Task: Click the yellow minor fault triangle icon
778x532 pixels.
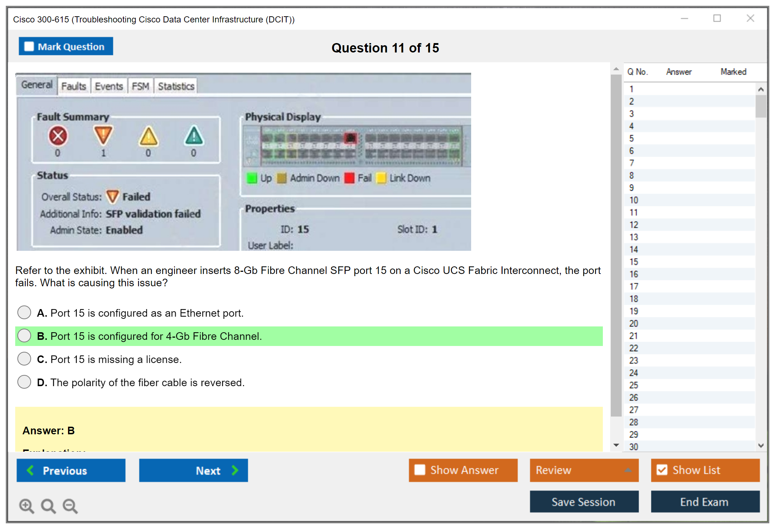Action: (148, 136)
